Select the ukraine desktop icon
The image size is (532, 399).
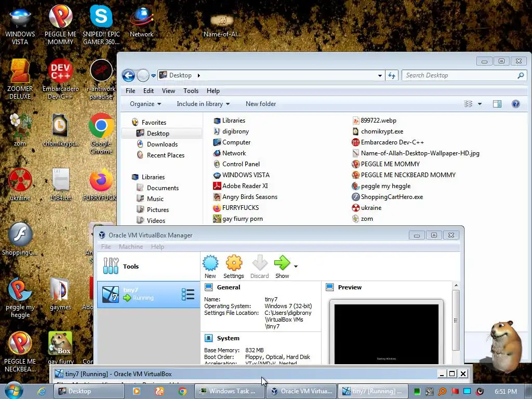click(20, 185)
